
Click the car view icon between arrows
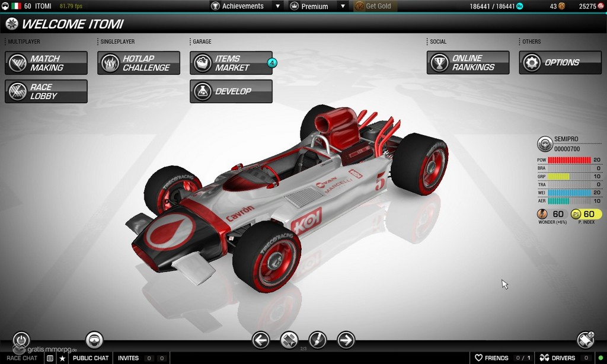click(289, 340)
